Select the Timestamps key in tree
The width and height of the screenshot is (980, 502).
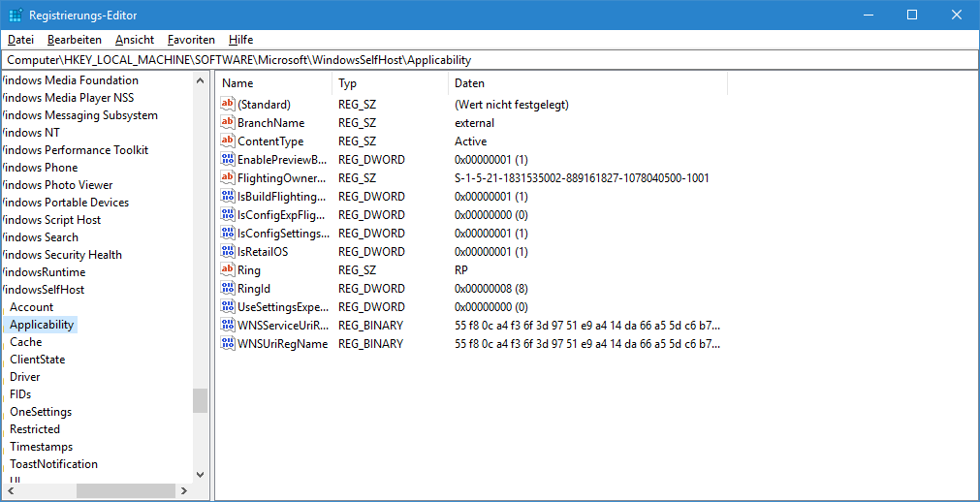coord(42,447)
